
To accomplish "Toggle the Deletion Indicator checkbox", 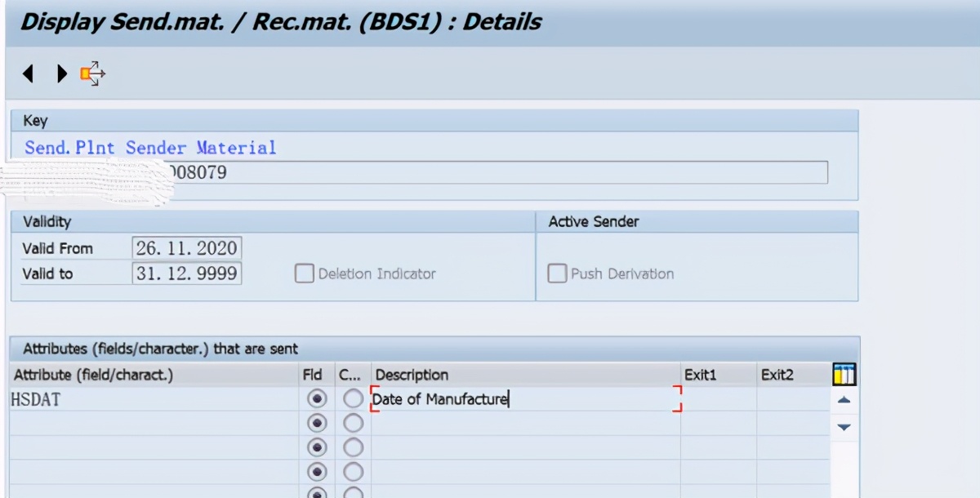I will click(304, 274).
